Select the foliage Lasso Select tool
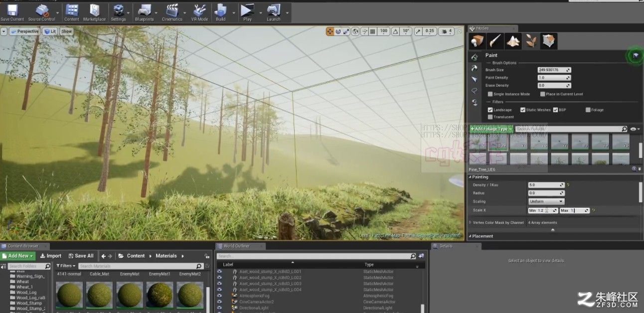Screen dimensions: 644x313 (x=475, y=91)
